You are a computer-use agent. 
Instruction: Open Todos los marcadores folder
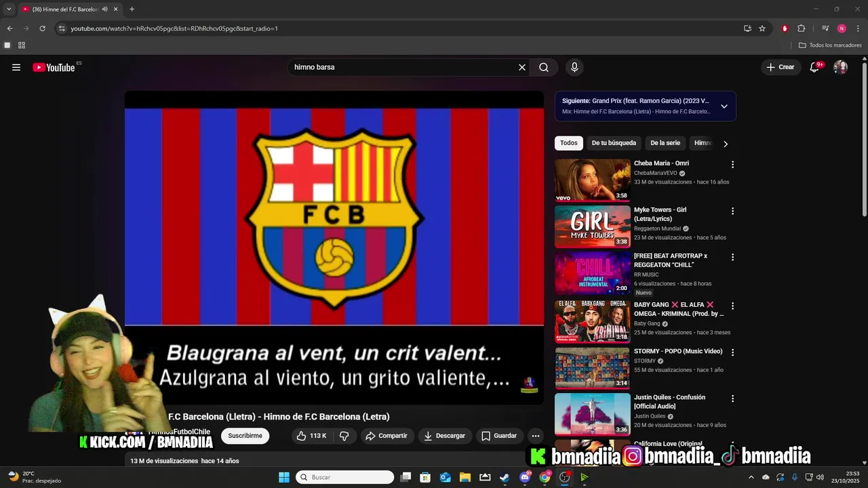[830, 45]
